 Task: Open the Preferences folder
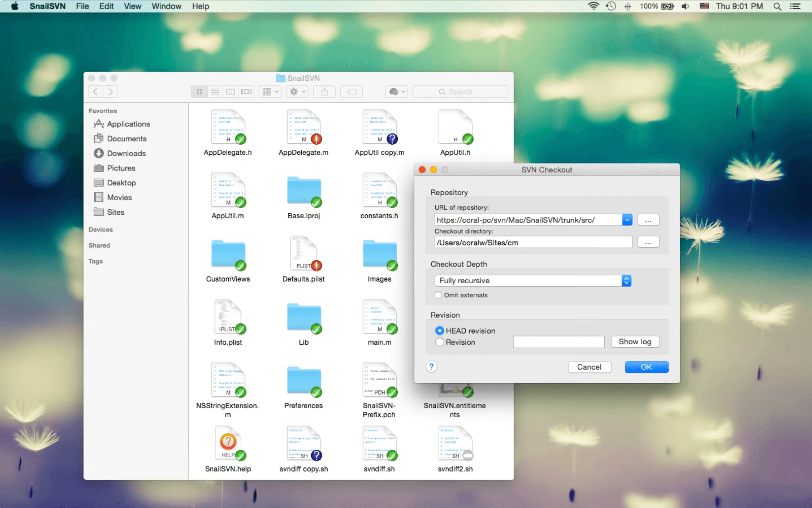(304, 381)
